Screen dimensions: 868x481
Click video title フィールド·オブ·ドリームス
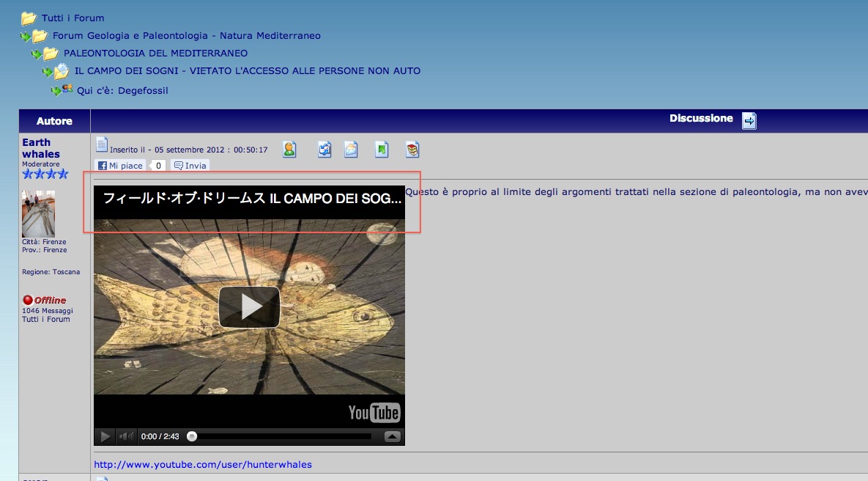(253, 199)
